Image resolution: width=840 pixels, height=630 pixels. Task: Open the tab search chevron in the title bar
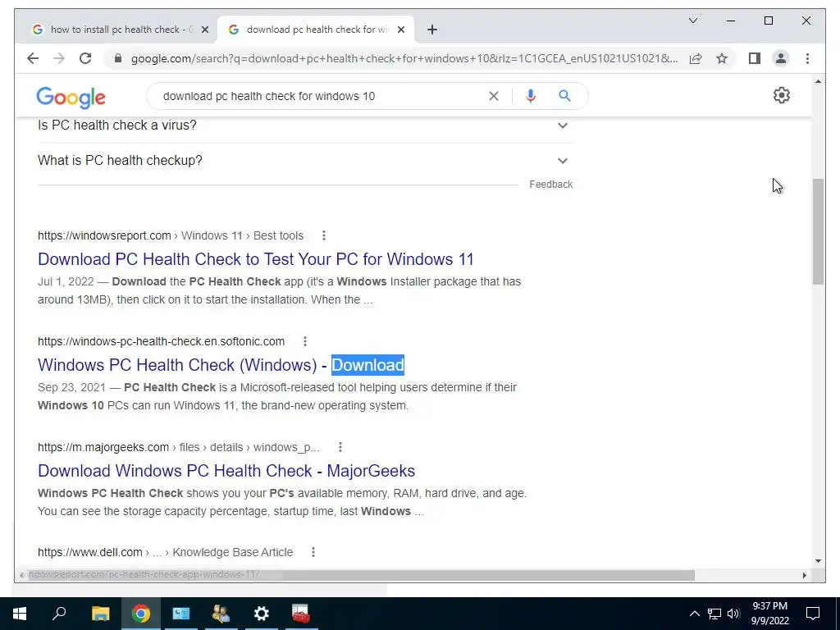point(692,21)
